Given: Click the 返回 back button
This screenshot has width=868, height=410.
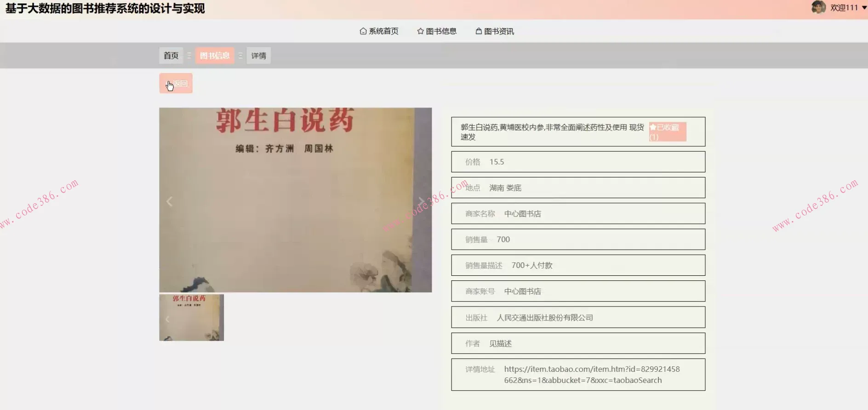Looking at the screenshot, I should (x=176, y=83).
